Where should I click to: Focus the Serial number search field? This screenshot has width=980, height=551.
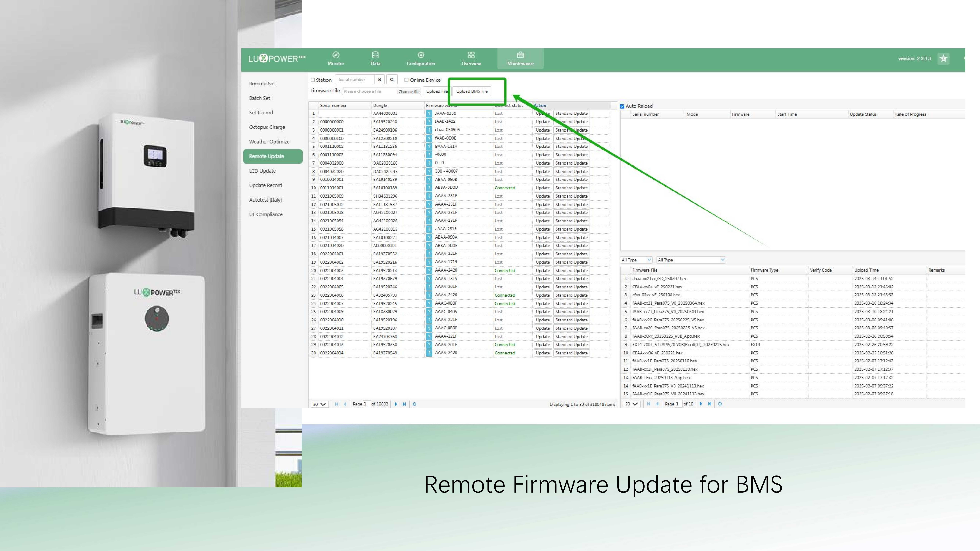tap(355, 79)
